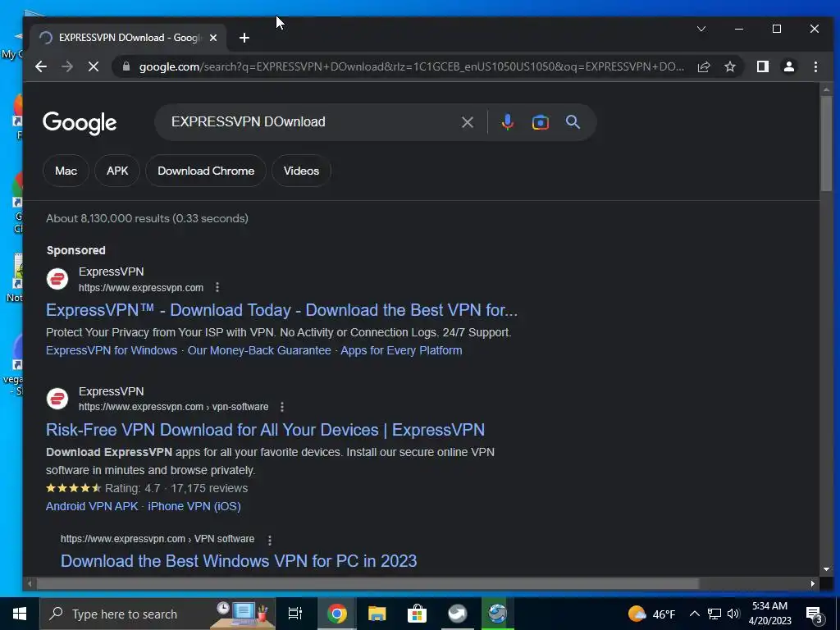Click the horizontal scroll right arrow
This screenshot has height=630, width=840.
coord(813,583)
